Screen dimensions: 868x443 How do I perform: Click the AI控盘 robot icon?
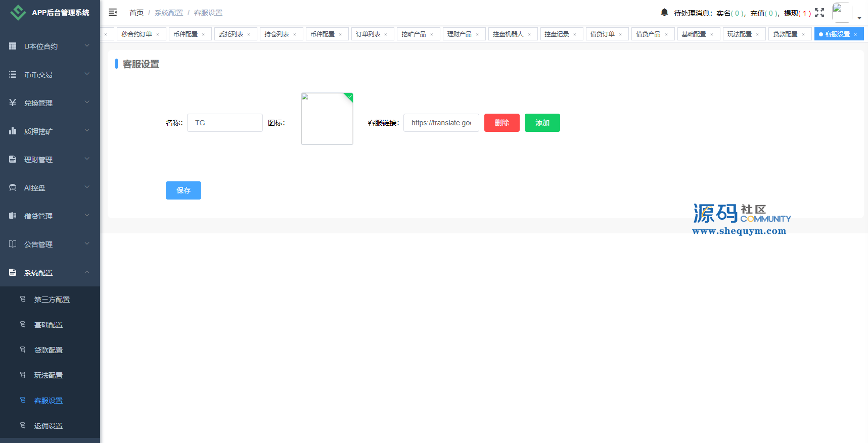pyautogui.click(x=13, y=187)
